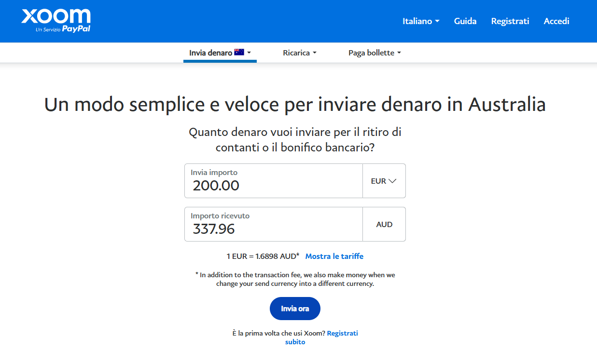Follow the Registrati subito link
Viewport: 597px width, 364px height.
point(342,333)
